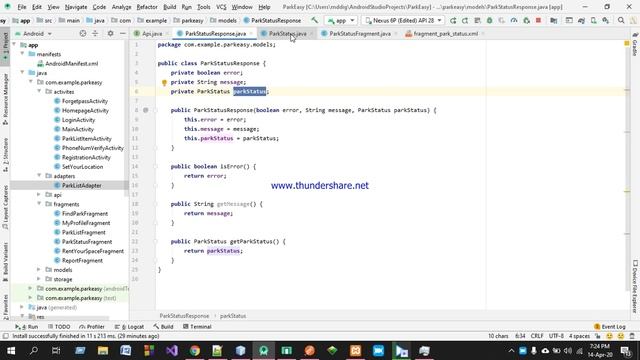Expand the api folder arrow
Screen dimensions: 640x360
tap(40, 195)
